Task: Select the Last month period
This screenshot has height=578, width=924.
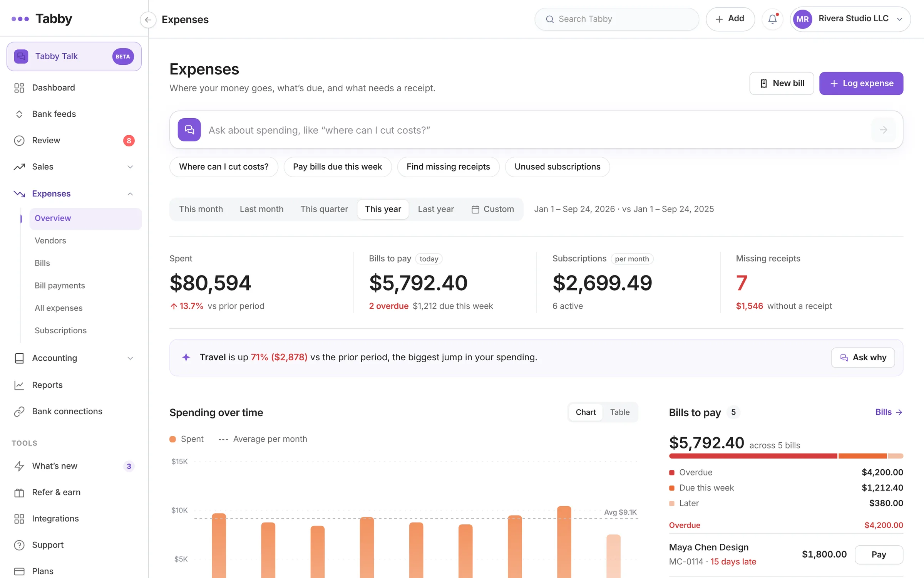Action: 261,209
